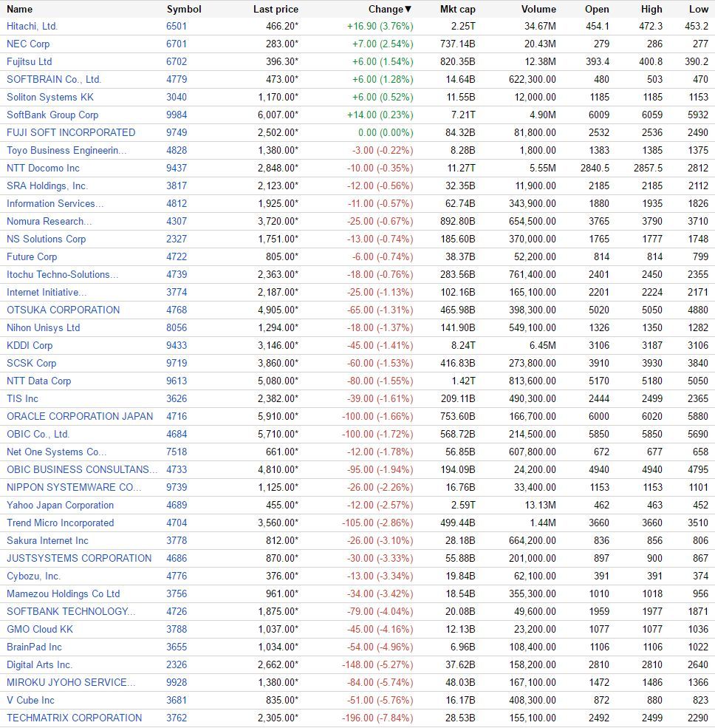Image resolution: width=715 pixels, height=728 pixels.
Task: Open Itochu Techno-Solutions link
Action: pos(62,274)
